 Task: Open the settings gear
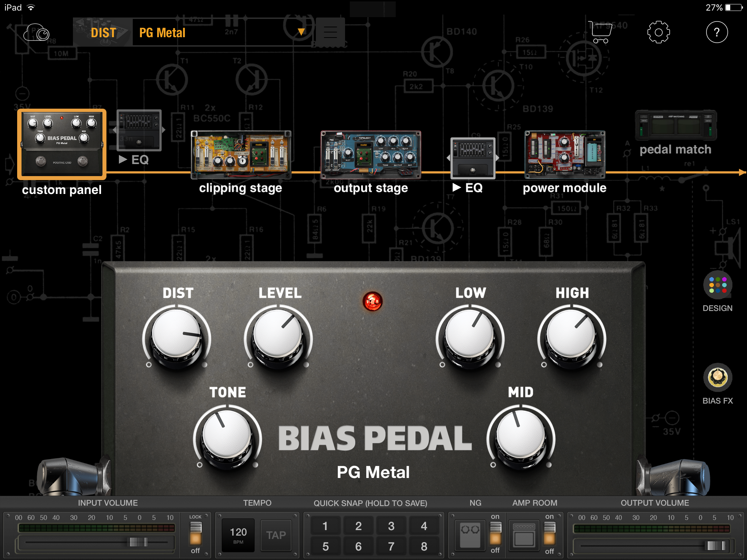(658, 32)
